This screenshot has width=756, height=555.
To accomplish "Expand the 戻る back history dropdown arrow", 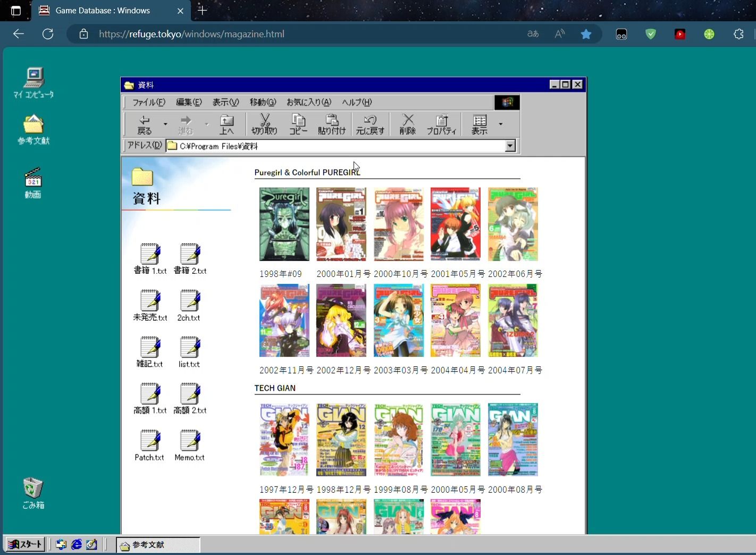I will point(165,124).
